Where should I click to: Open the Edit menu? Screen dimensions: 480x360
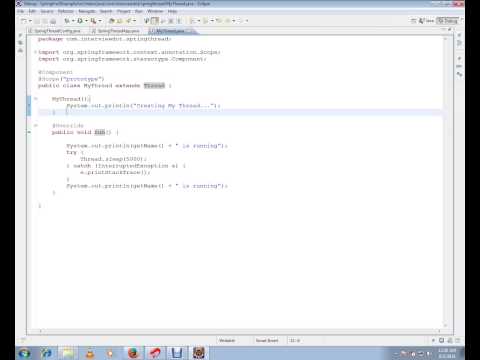32,11
